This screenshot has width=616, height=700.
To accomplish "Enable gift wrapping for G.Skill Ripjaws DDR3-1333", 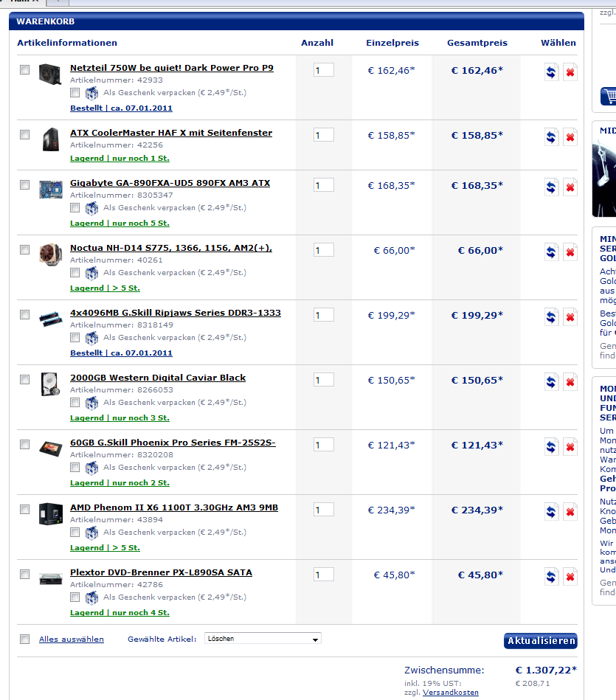I will click(x=75, y=338).
